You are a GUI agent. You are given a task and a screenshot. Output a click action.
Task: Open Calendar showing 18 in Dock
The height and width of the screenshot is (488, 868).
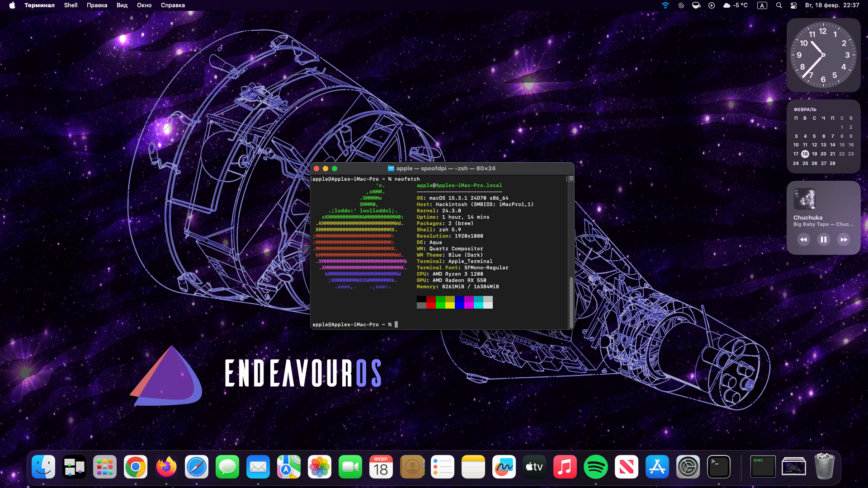(381, 467)
